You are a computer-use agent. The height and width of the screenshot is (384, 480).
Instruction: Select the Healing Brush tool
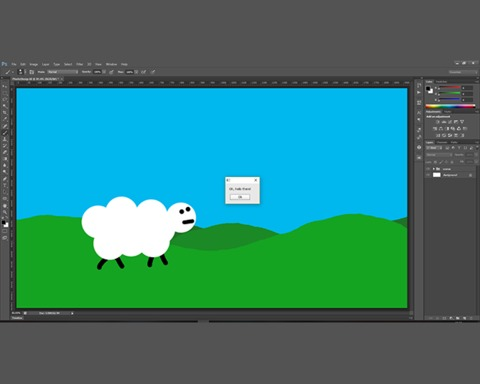tap(5, 126)
